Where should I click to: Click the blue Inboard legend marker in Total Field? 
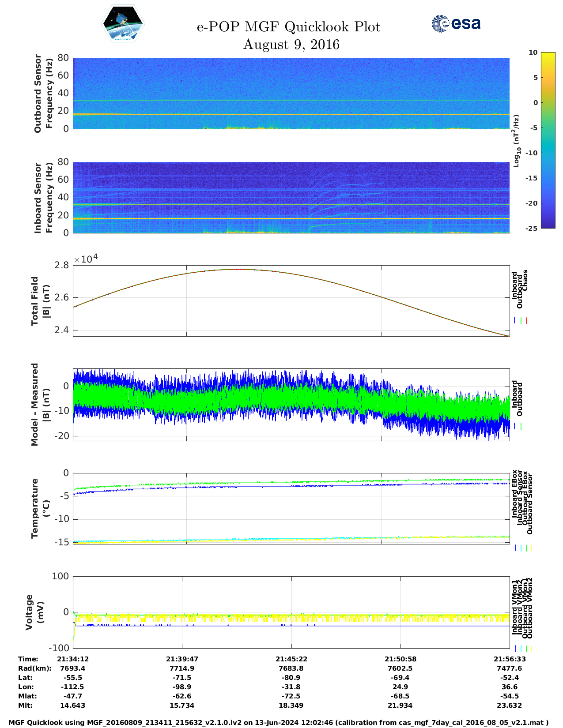pyautogui.click(x=515, y=321)
